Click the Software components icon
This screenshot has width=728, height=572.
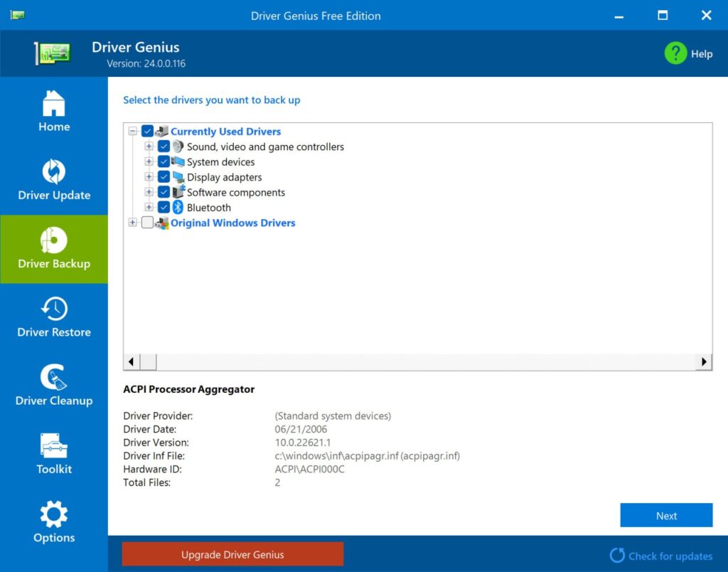(178, 192)
